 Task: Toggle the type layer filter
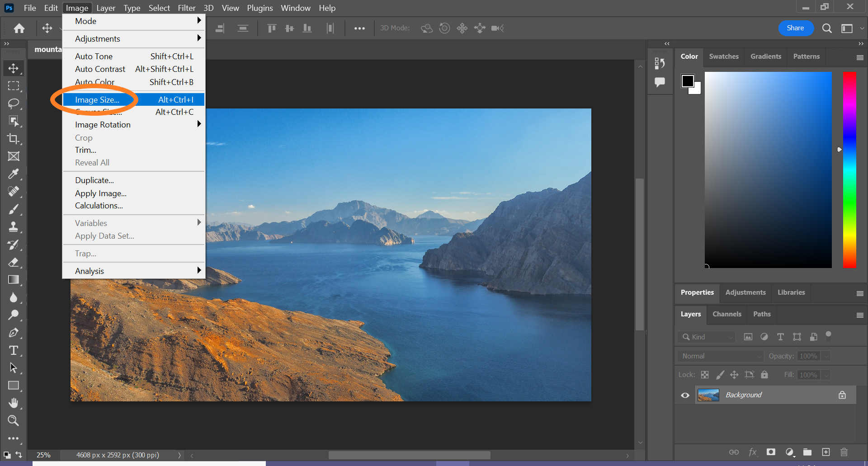pos(780,337)
